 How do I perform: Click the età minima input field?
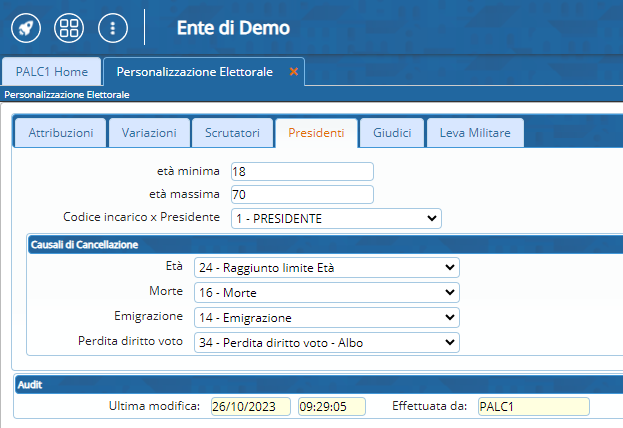point(301,171)
